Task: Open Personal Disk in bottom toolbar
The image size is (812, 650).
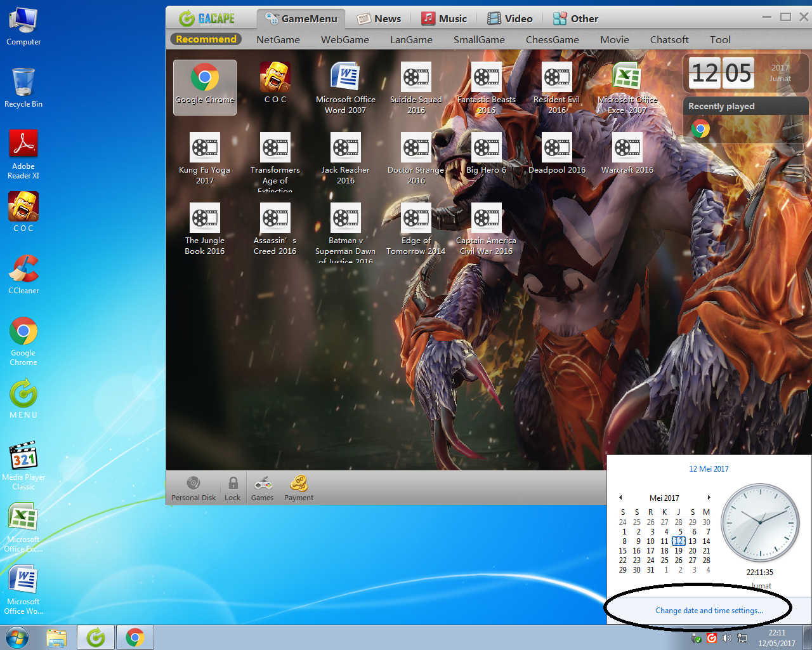Action: coord(193,488)
